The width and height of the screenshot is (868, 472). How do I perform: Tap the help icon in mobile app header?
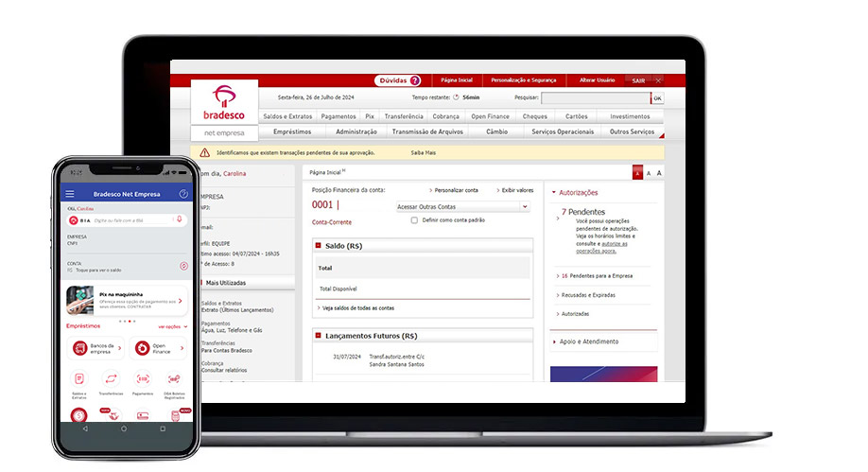183,194
